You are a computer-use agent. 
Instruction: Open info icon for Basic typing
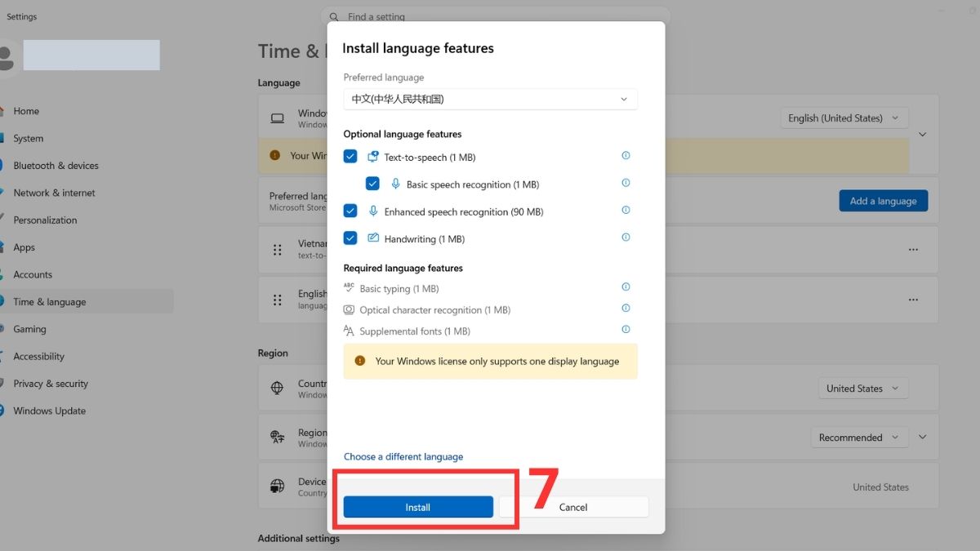626,287
